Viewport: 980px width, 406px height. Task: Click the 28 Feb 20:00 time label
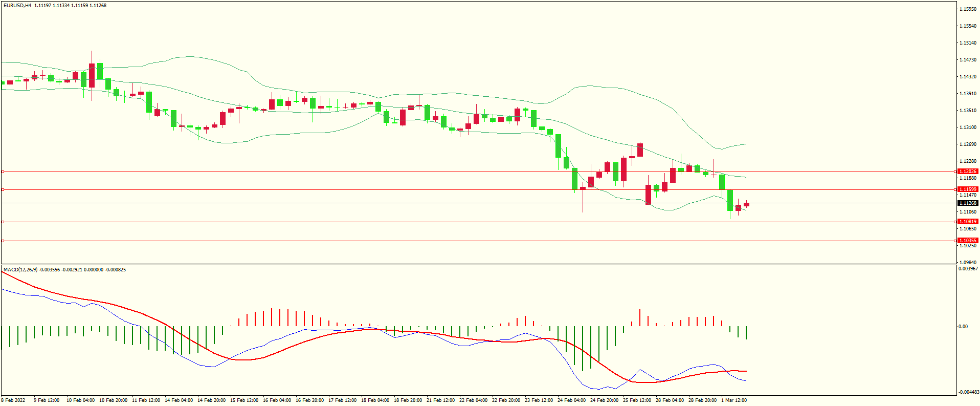pyautogui.click(x=702, y=400)
